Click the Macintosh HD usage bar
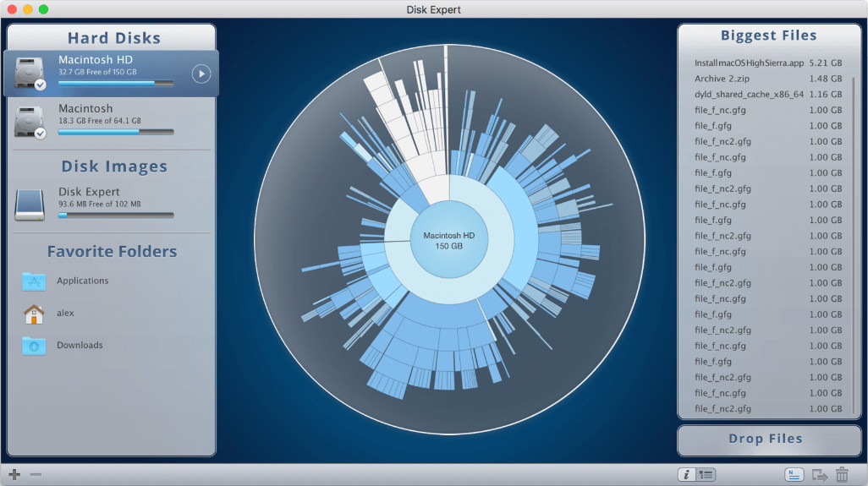The image size is (868, 486). point(116,83)
